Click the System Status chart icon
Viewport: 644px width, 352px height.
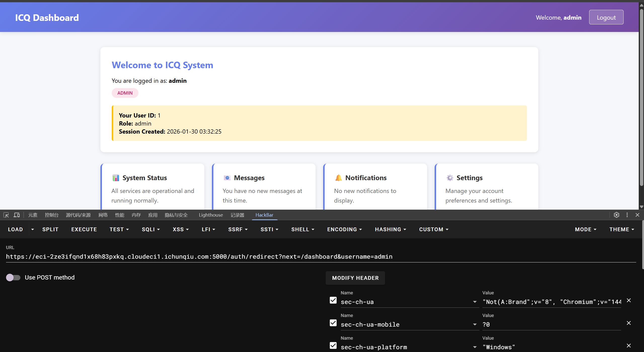coord(116,178)
